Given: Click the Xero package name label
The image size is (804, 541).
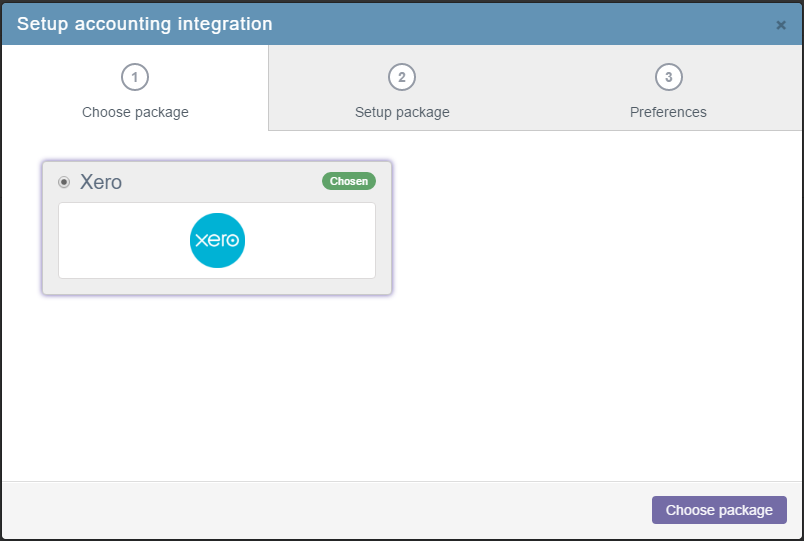Looking at the screenshot, I should 100,182.
